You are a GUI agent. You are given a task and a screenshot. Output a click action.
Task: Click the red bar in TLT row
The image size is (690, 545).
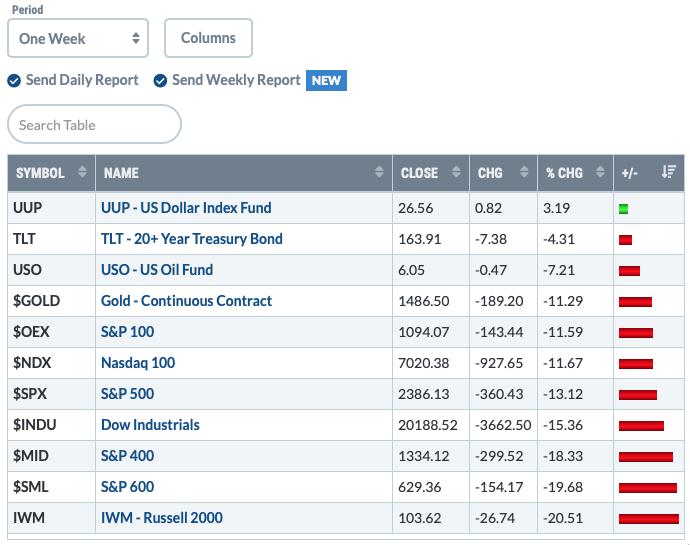pos(625,240)
